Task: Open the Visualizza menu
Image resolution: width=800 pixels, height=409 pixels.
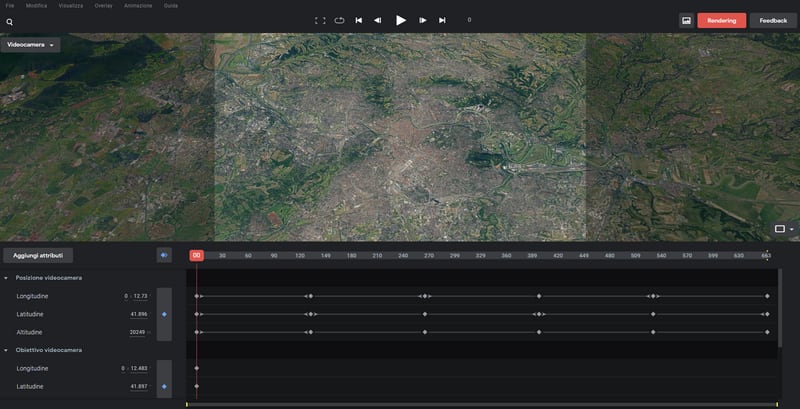Action: [71, 6]
